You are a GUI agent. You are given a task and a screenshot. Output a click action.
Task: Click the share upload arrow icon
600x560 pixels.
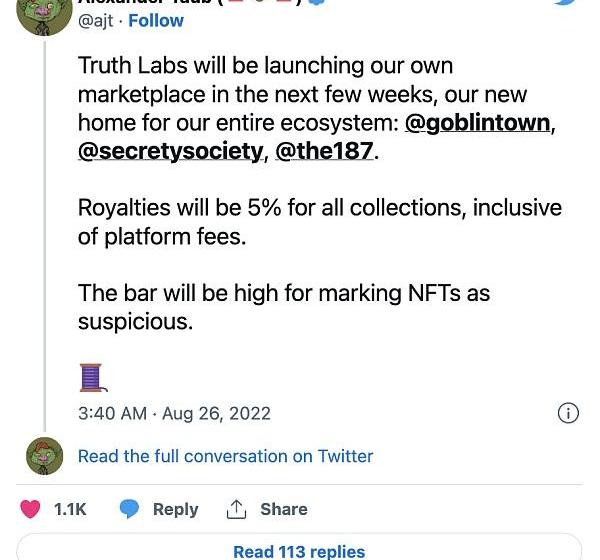tap(236, 509)
